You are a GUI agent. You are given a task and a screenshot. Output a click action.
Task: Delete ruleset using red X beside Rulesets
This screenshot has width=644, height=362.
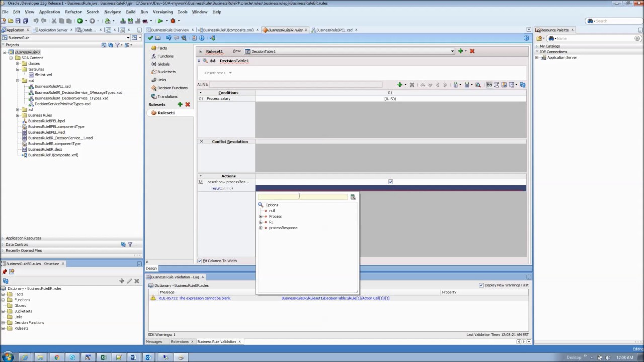coord(187,104)
